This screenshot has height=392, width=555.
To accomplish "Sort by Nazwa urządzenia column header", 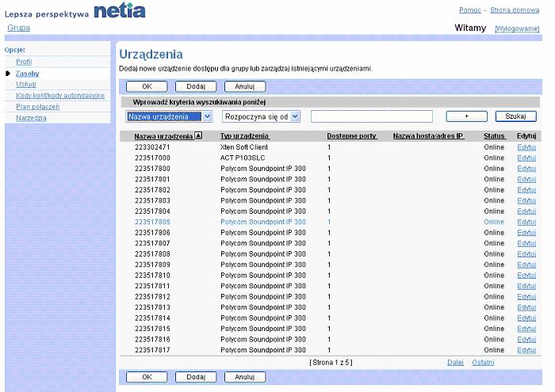I will [x=163, y=136].
